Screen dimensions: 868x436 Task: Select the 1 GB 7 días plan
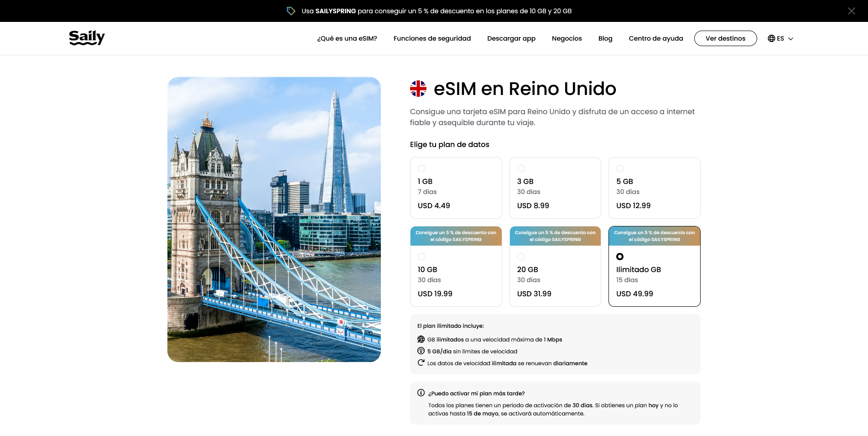click(456, 188)
